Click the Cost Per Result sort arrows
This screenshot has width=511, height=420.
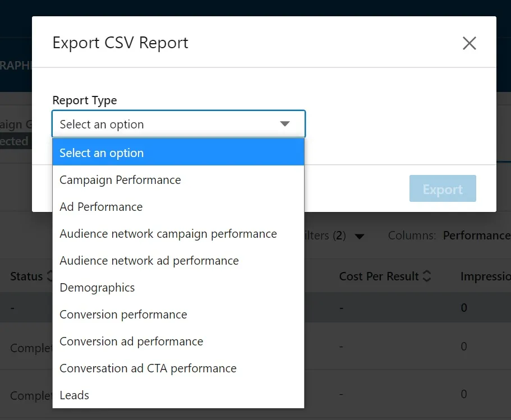pos(427,276)
